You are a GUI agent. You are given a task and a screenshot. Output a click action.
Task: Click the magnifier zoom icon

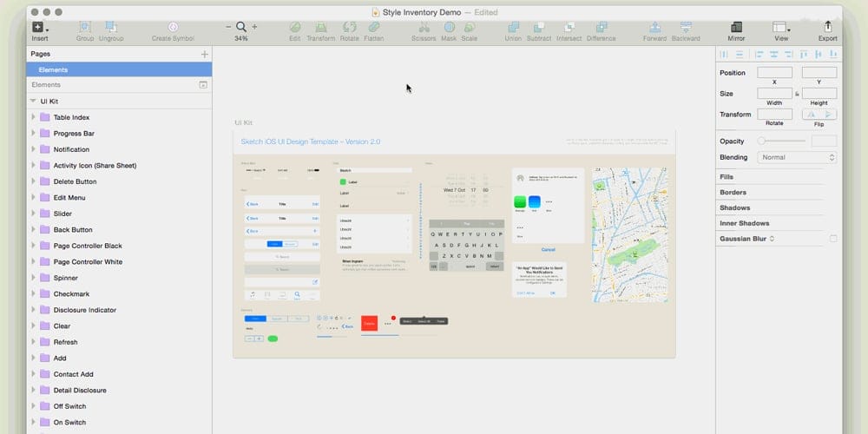[x=240, y=27]
